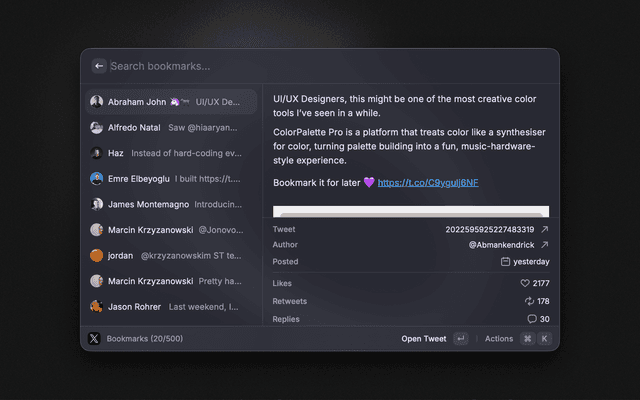Viewport: 640px width, 400px height.
Task: Open the Actions menu
Action: 499,339
